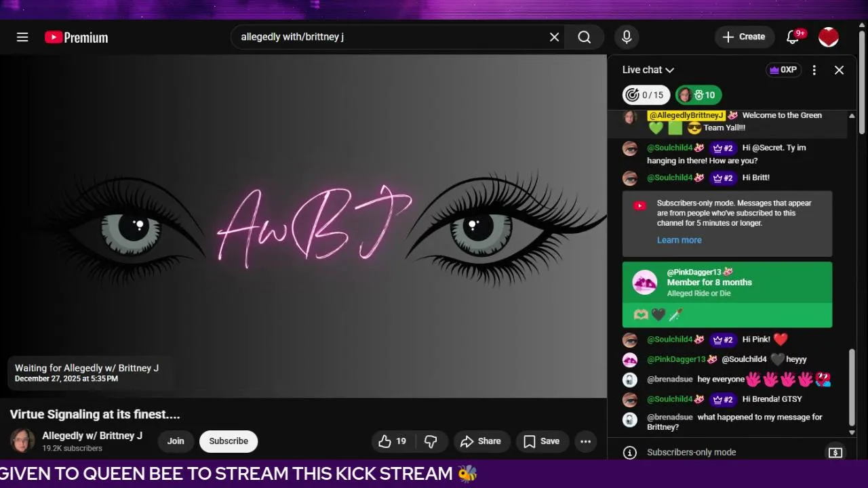Clear the search box text

[x=554, y=37]
